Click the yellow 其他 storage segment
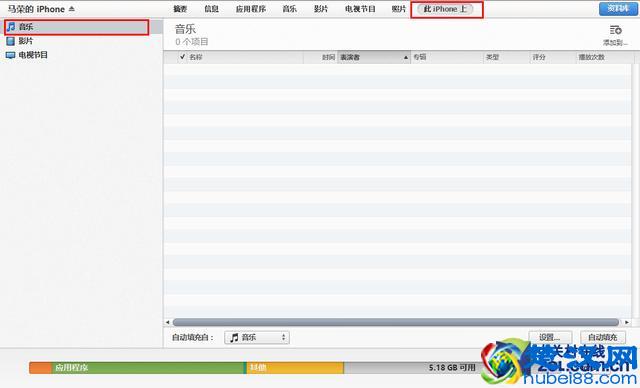The image size is (640, 388). point(295,368)
